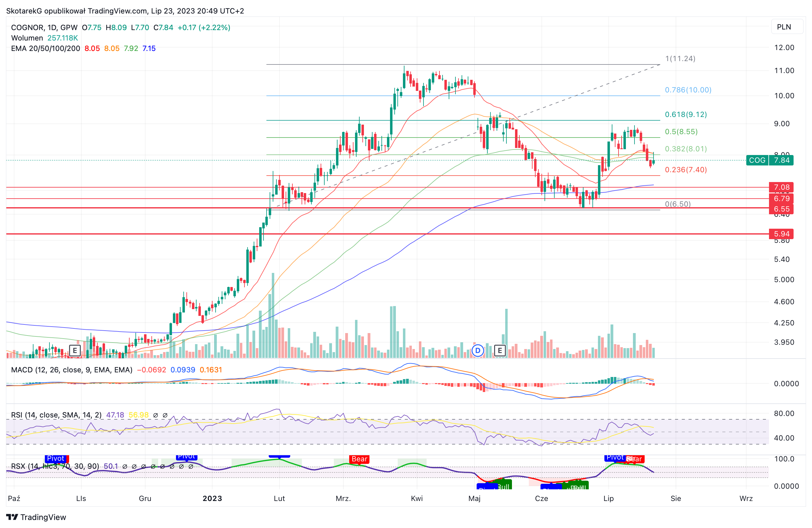Click the 2023 year label on time axis
The height and width of the screenshot is (528, 812).
tap(212, 499)
